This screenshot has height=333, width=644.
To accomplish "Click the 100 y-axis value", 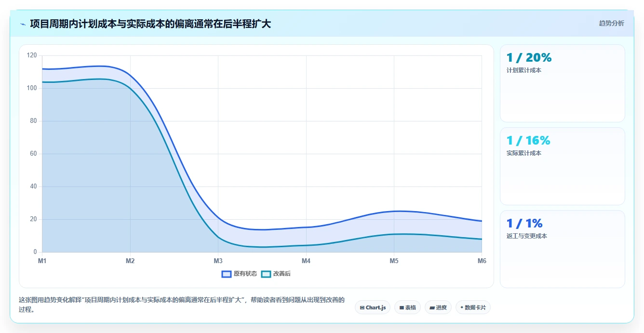I will [32, 88].
